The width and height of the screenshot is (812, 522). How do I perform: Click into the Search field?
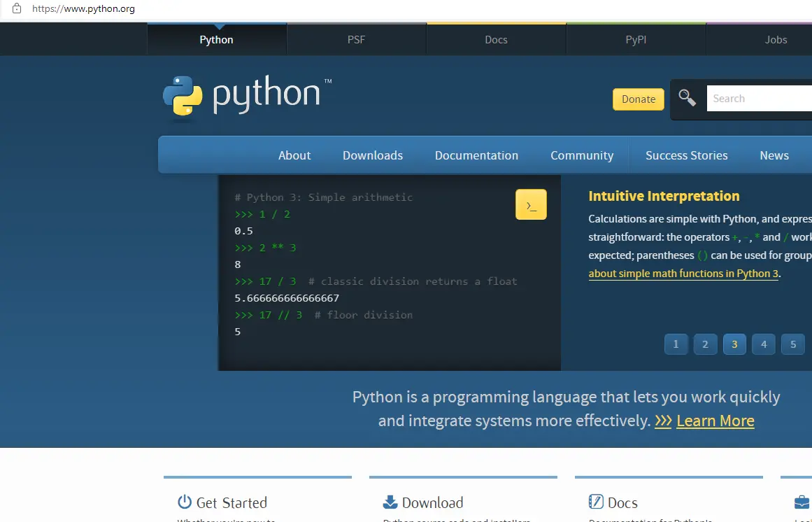coord(759,99)
